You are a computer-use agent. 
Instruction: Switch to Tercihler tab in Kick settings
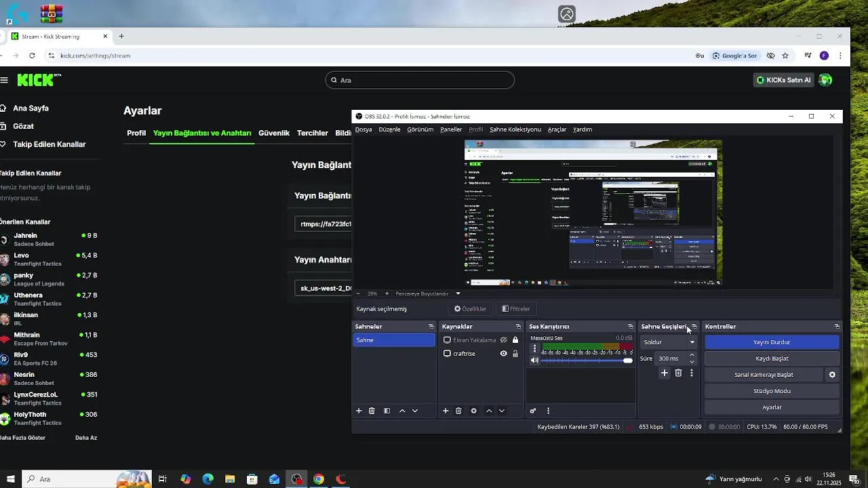[x=313, y=133]
